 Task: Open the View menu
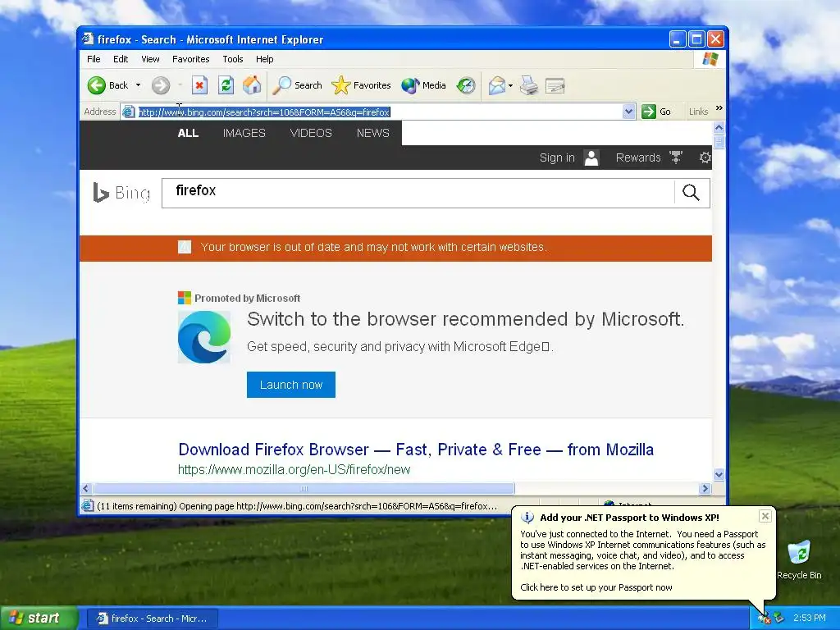[150, 59]
